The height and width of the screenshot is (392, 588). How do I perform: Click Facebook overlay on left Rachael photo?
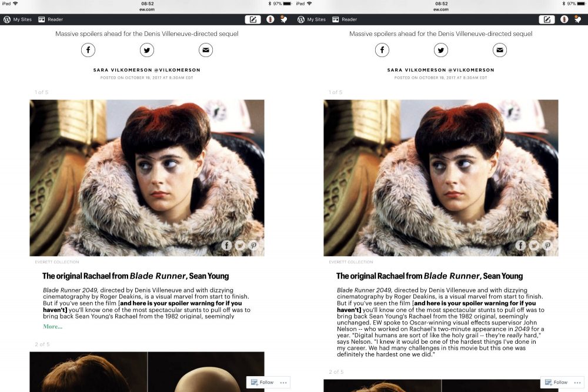(226, 245)
